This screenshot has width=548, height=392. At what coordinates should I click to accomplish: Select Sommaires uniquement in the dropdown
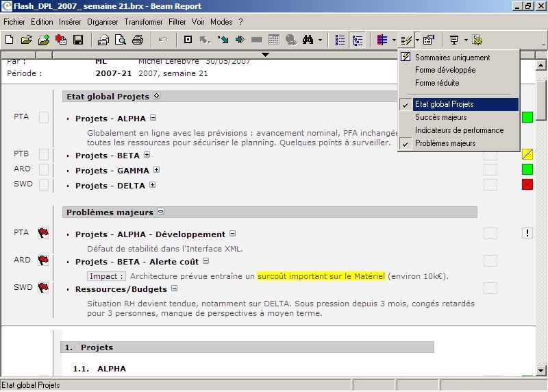[459, 58]
